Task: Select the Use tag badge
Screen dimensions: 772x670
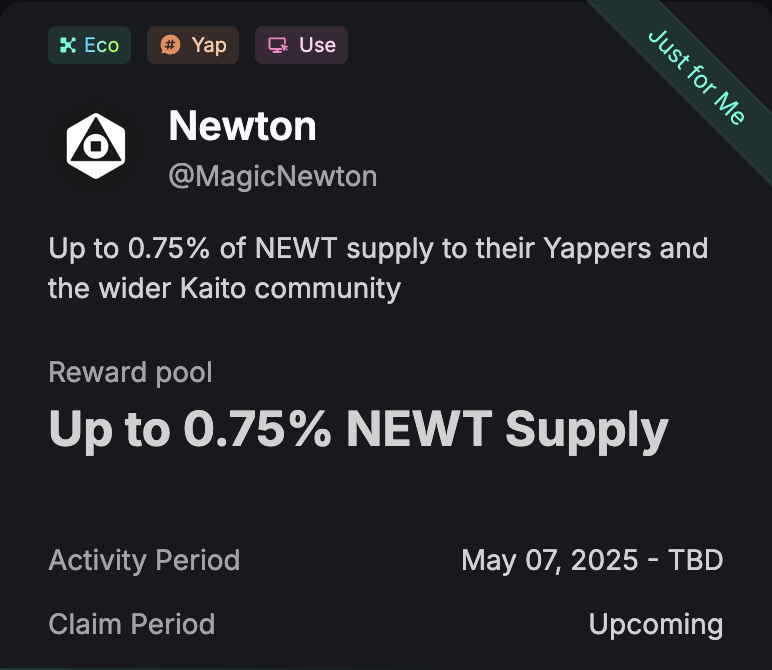Action: tap(301, 45)
